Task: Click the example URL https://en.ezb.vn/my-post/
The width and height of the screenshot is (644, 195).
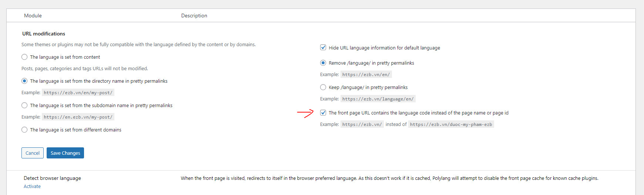Action: [78, 117]
